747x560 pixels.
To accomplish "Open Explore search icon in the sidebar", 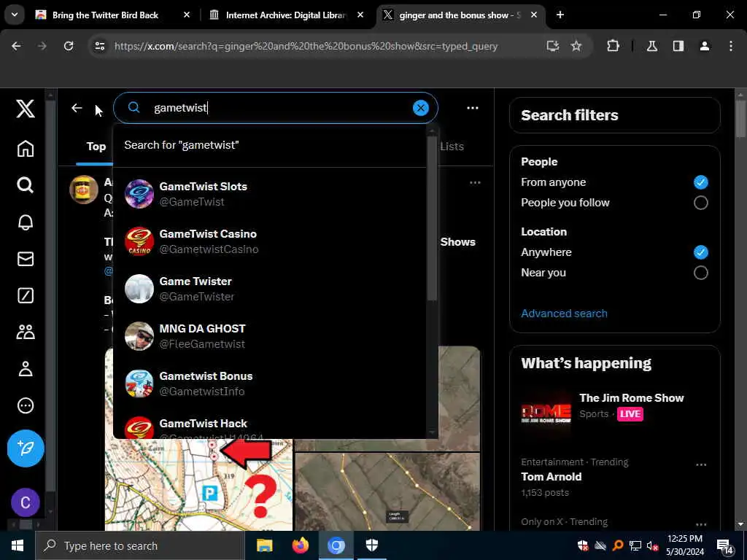I will pyautogui.click(x=26, y=184).
